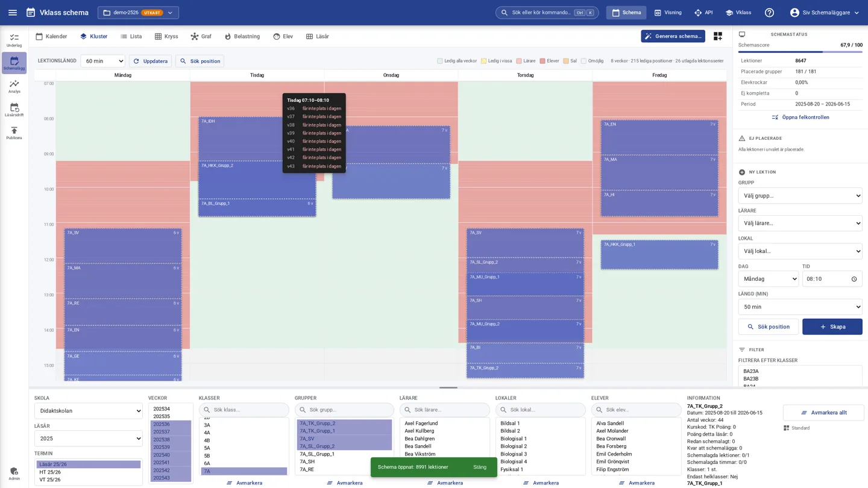
Task: Click the Schemastatus monitor icon
Action: (742, 34)
